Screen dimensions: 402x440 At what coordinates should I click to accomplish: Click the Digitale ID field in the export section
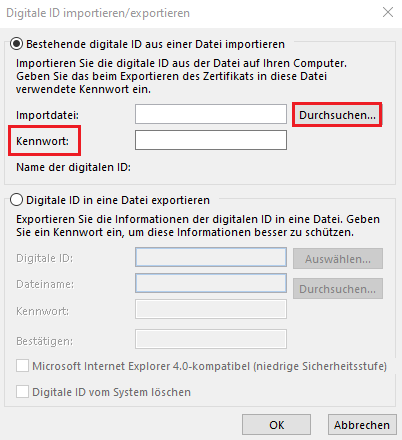coord(211,257)
